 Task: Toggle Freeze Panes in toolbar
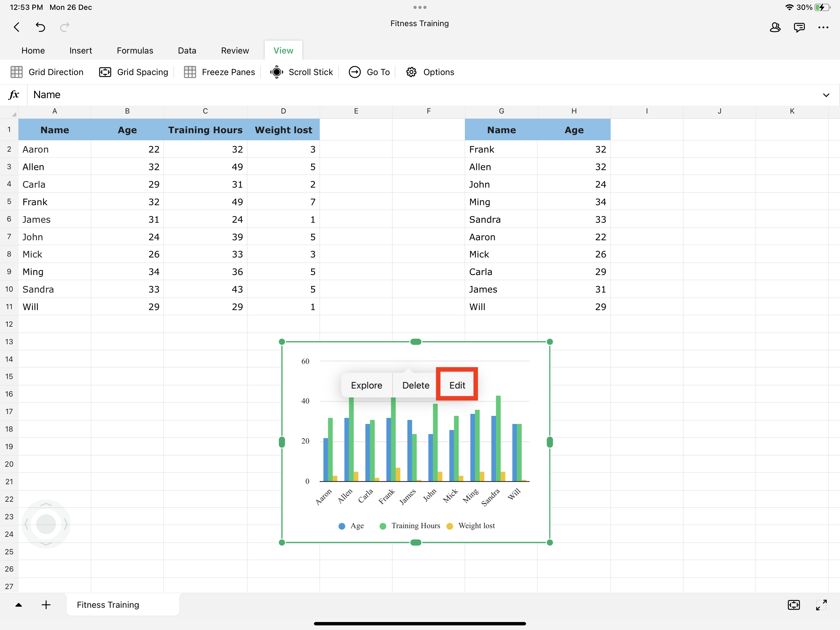pos(220,72)
